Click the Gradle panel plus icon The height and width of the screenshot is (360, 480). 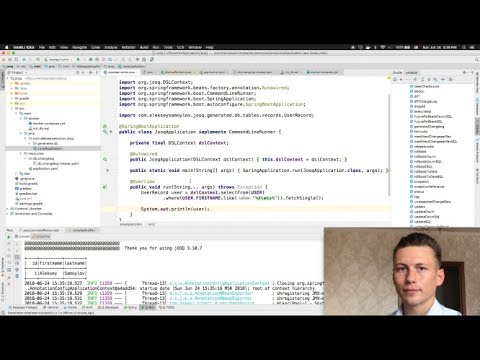(401, 79)
